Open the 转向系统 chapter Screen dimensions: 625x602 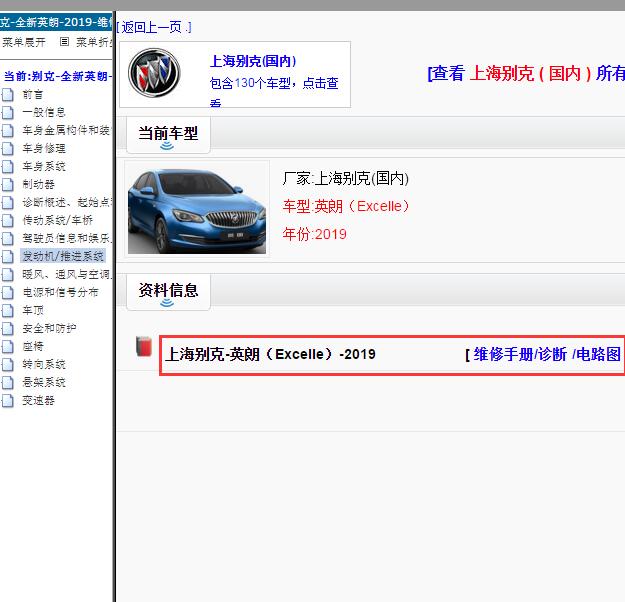click(44, 364)
